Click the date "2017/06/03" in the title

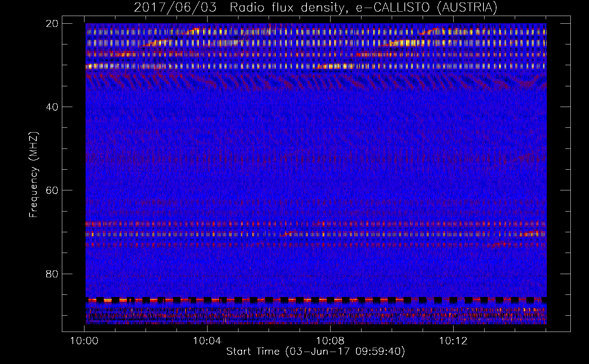175,8
